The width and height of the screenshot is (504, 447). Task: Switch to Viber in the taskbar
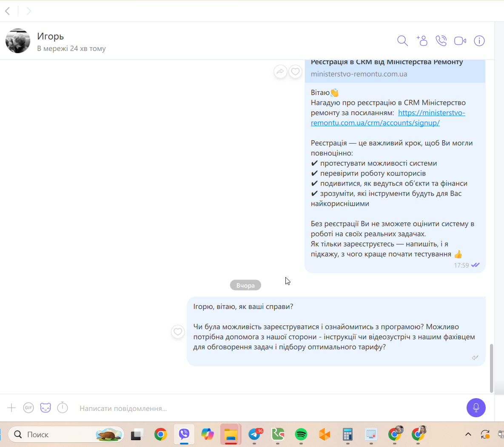(x=184, y=435)
